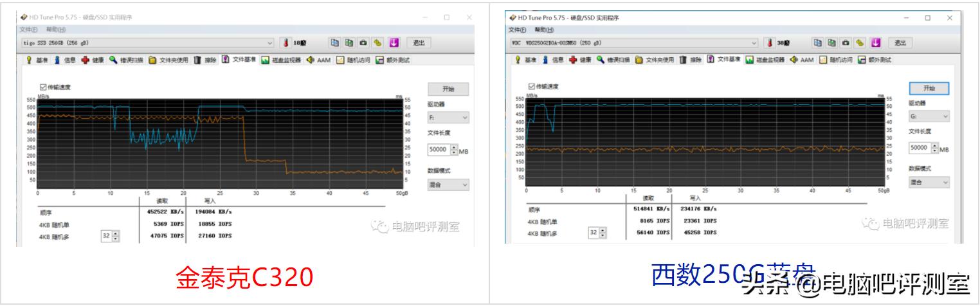This screenshot has width=980, height=306.
Task: Open 随机访问 tab in WDC window
Action: 836,60
